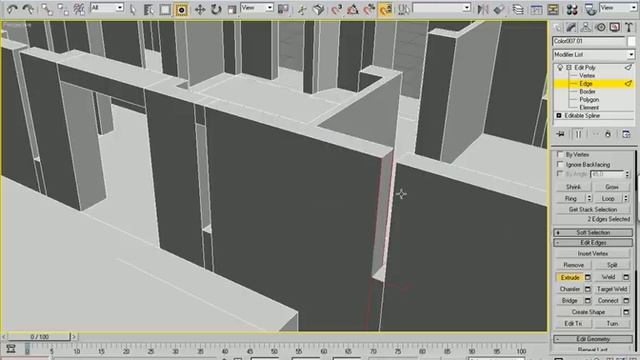Click the Loop selection button
This screenshot has height=360, width=640.
608,198
